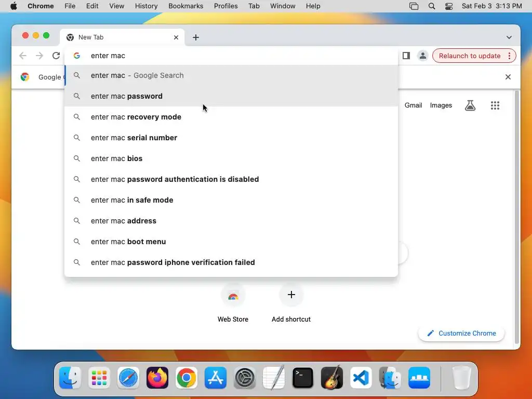The height and width of the screenshot is (399, 532).
Task: Click the browser back arrow
Action: [x=23, y=56]
